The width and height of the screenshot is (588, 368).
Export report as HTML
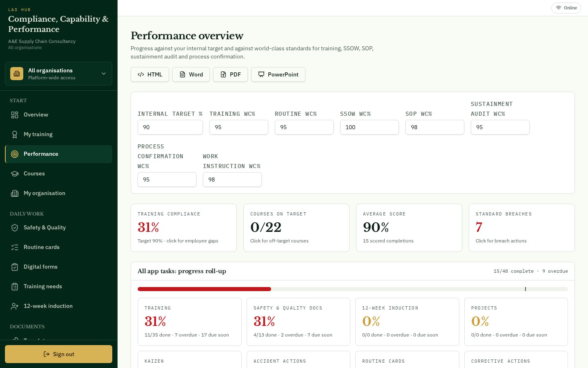(150, 74)
